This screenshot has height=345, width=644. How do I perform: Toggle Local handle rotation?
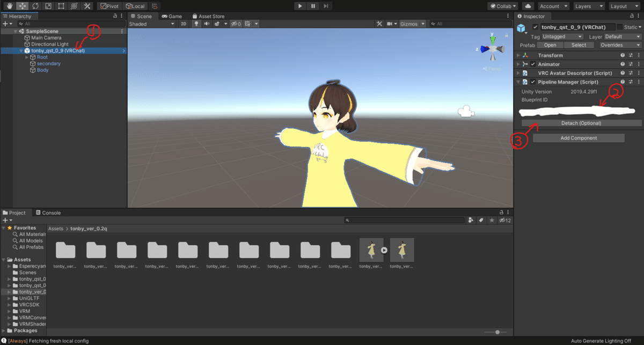(135, 6)
